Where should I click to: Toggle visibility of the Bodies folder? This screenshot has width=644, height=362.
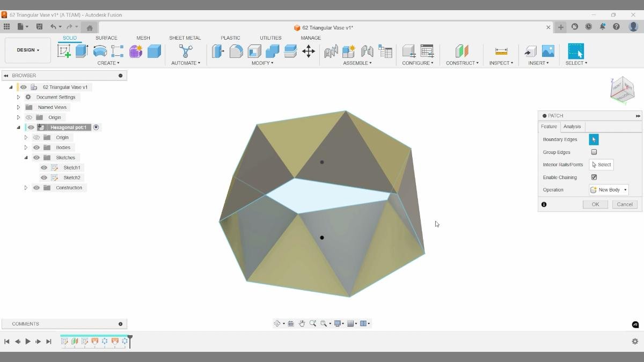click(x=36, y=147)
